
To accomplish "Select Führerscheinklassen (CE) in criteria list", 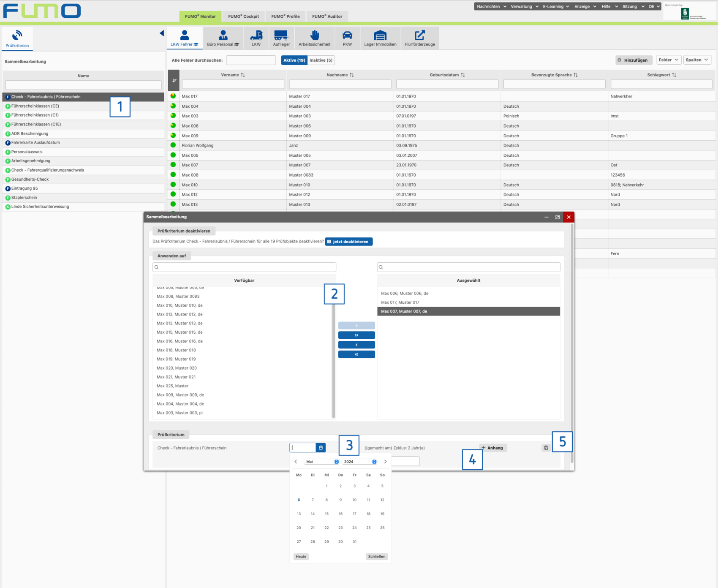I will click(x=35, y=106).
